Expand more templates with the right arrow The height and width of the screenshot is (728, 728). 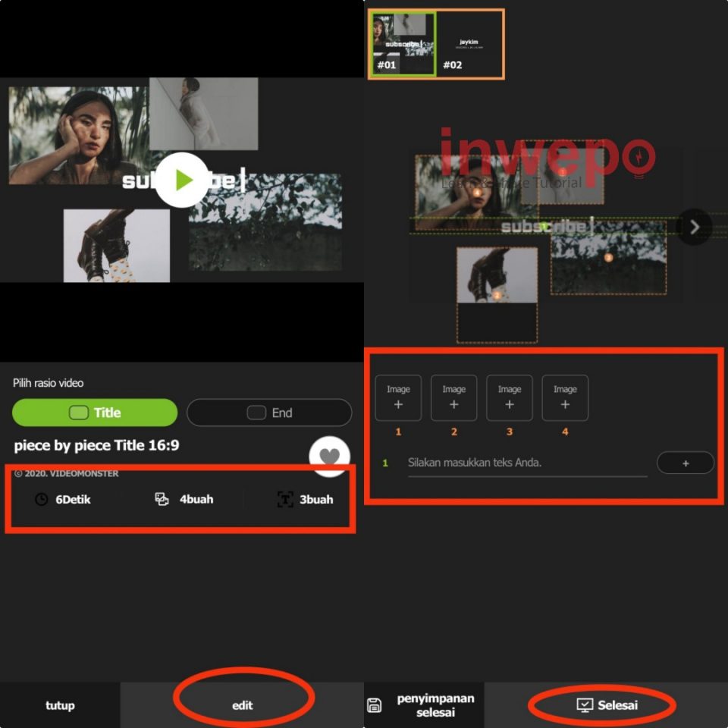pyautogui.click(x=695, y=226)
